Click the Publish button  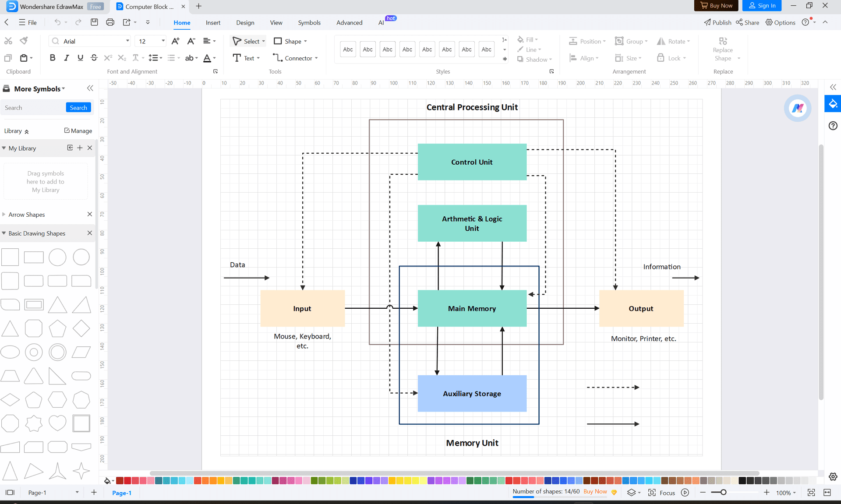(x=717, y=22)
